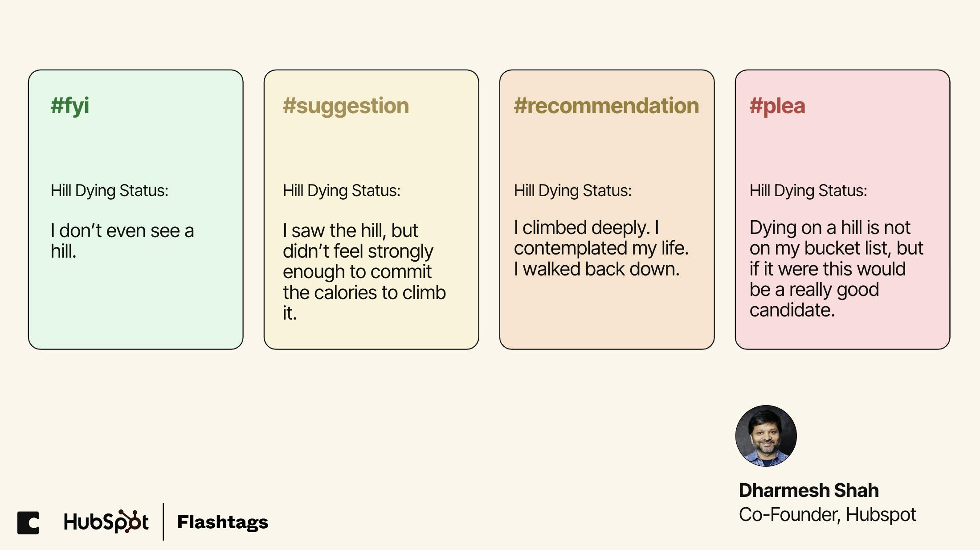Click Dharmesh Shah's profile photo
Viewport: 980px width, 550px height.
point(766,435)
